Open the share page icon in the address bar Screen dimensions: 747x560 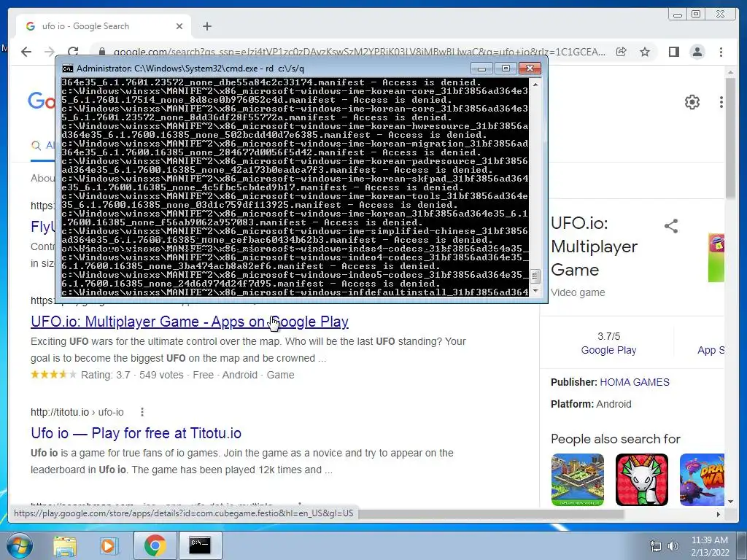pyautogui.click(x=622, y=52)
